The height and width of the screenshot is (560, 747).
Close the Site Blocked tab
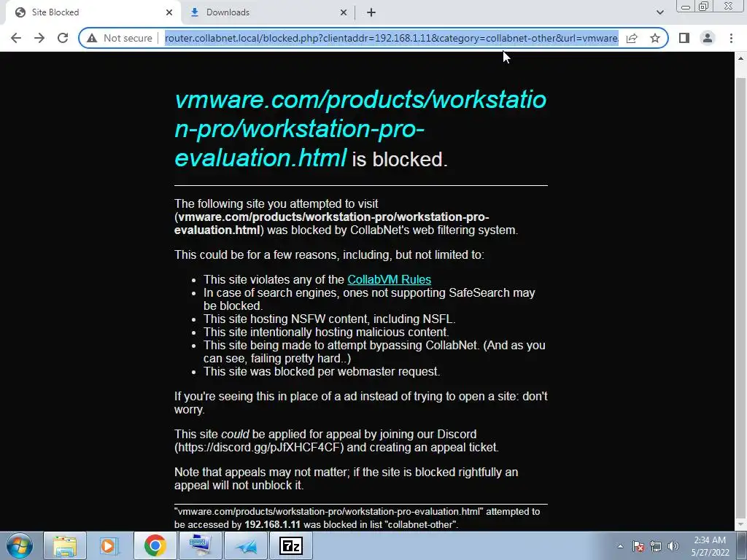(x=169, y=13)
